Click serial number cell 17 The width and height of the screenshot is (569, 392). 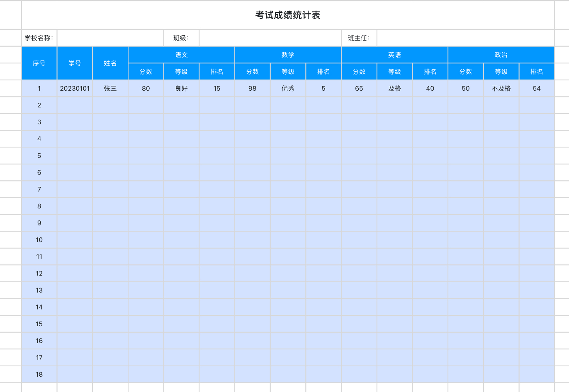click(x=39, y=358)
